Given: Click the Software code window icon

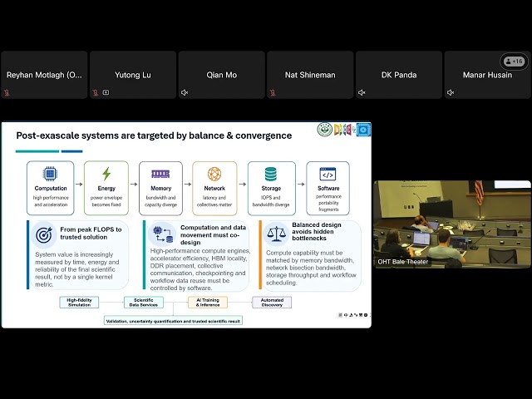Looking at the screenshot, I should [328, 174].
